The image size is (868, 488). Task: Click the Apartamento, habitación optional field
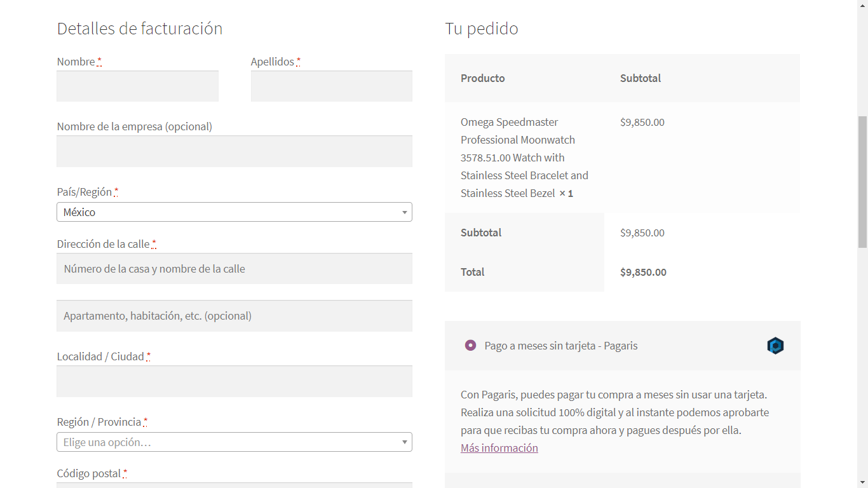click(x=234, y=316)
